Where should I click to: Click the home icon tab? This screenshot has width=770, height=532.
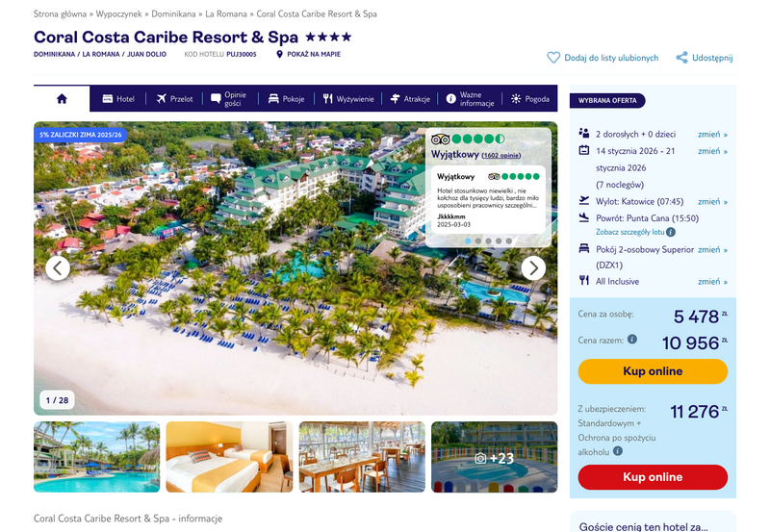(62, 99)
